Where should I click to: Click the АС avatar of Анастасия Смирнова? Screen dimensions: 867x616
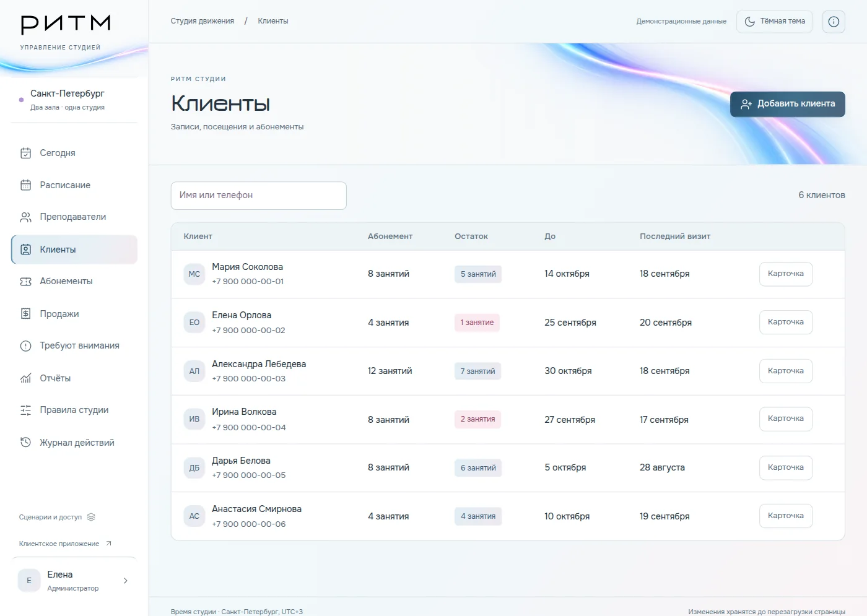tap(194, 516)
